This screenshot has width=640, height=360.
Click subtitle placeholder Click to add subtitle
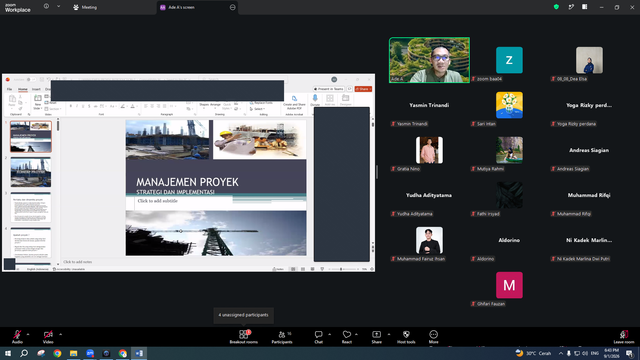pos(158,201)
